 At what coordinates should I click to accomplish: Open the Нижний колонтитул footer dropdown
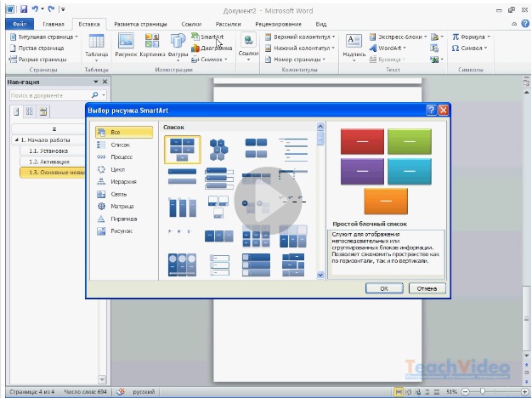[x=300, y=48]
